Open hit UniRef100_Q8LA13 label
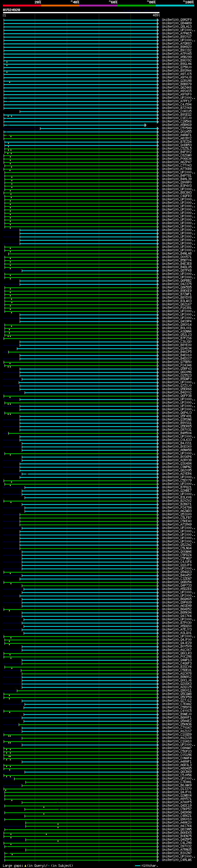Viewport: 197px width, 868px height. click(x=177, y=26)
